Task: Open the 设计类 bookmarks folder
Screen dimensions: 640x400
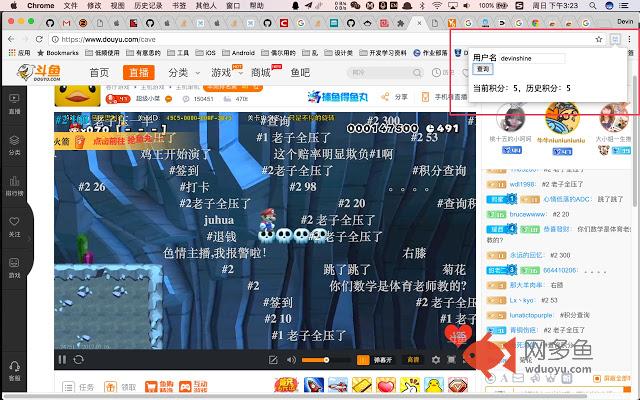Action: [x=339, y=53]
